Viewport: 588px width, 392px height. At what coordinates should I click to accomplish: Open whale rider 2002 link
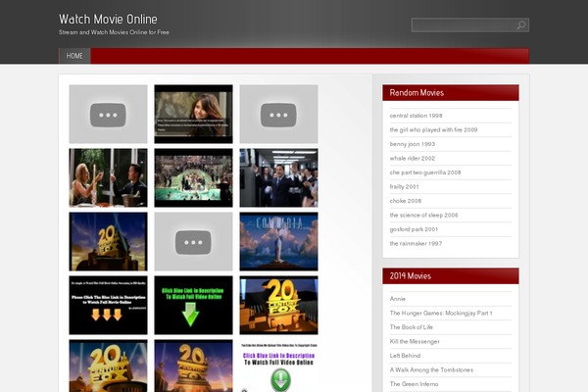coord(413,159)
